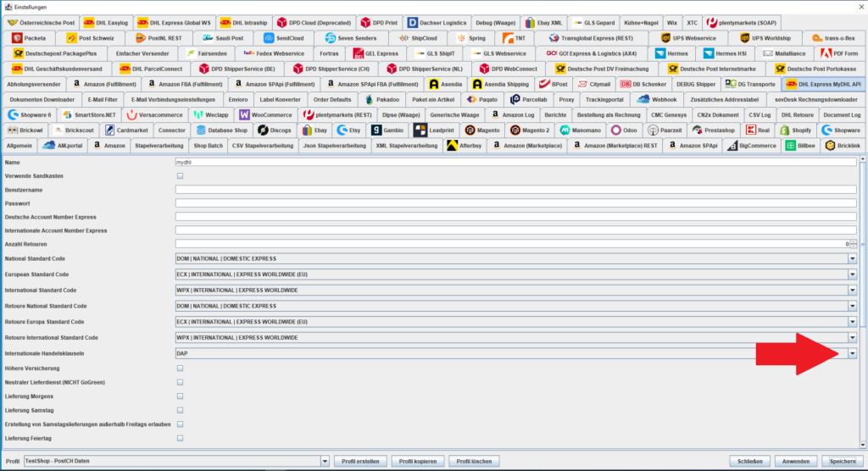
Task: Switch to the E-Mail Filter tab
Action: [x=103, y=100]
